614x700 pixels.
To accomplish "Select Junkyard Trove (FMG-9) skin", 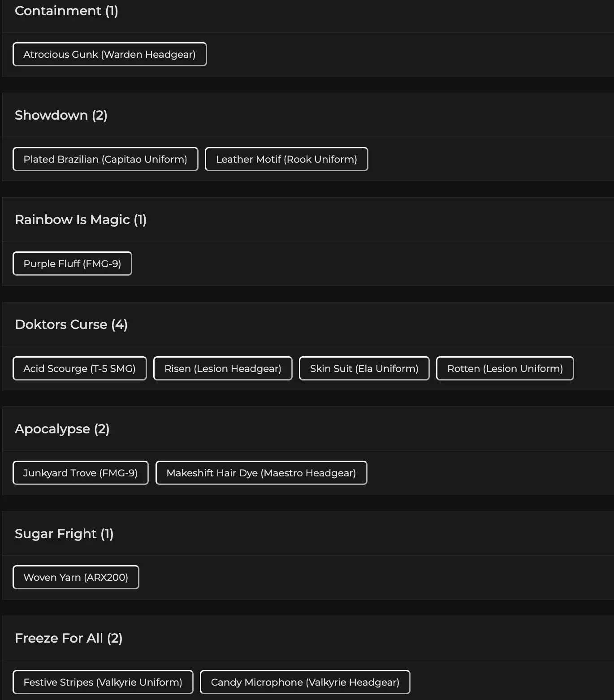I will [x=80, y=473].
